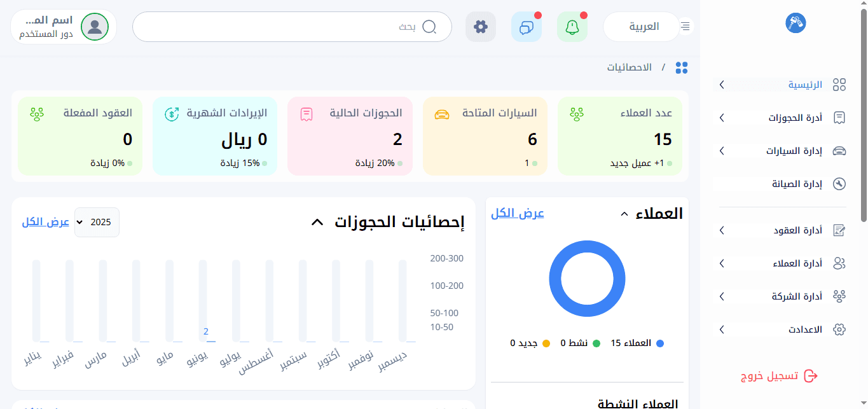Viewport: 868px width, 409px height.
Task: Click inside the بحث search field
Action: pos(280,27)
